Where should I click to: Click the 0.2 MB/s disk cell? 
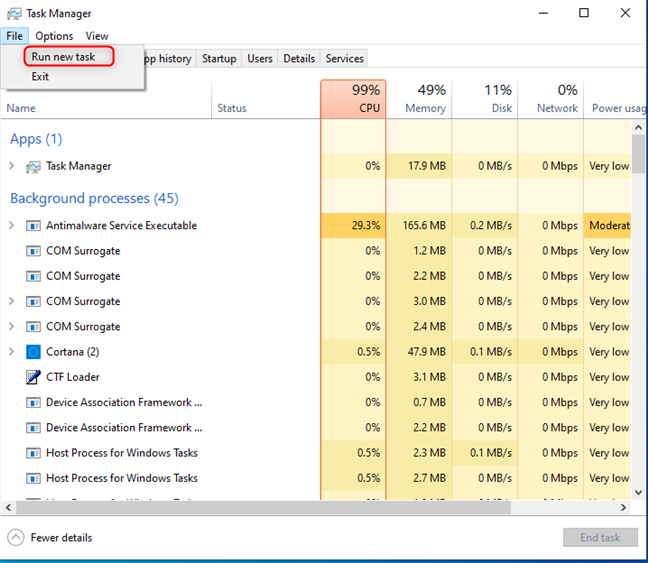pos(485,226)
